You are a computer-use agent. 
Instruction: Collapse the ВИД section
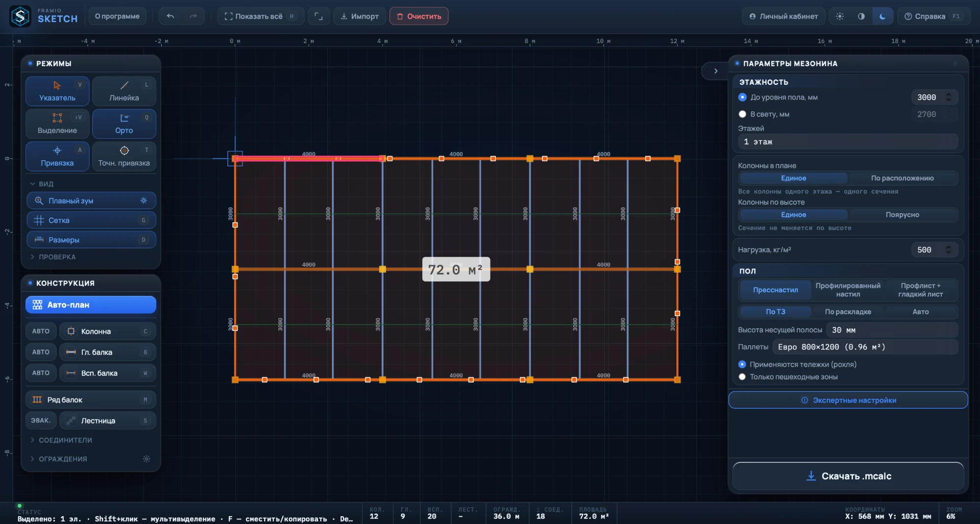[42, 184]
